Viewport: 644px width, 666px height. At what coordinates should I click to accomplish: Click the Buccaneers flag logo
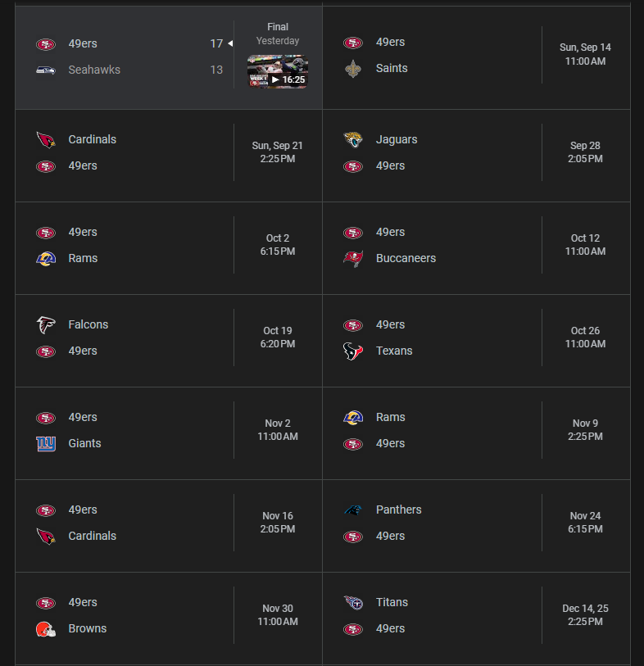point(353,258)
